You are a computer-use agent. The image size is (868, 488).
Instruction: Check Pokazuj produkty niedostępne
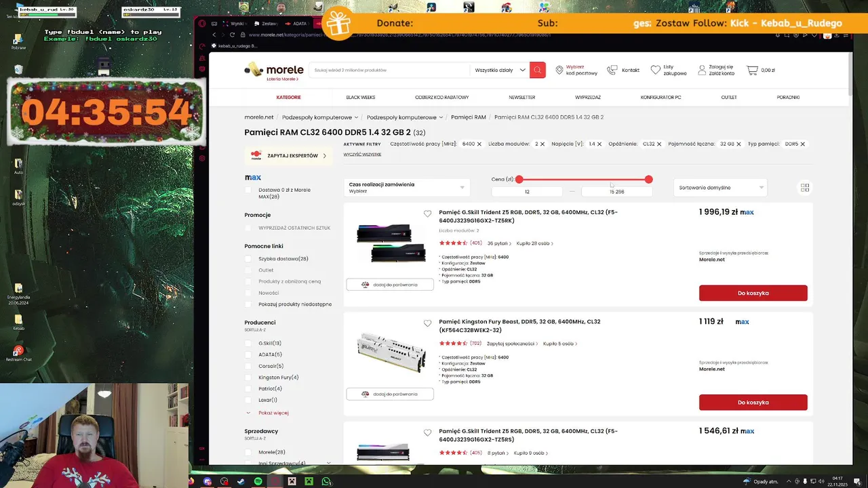(x=248, y=304)
